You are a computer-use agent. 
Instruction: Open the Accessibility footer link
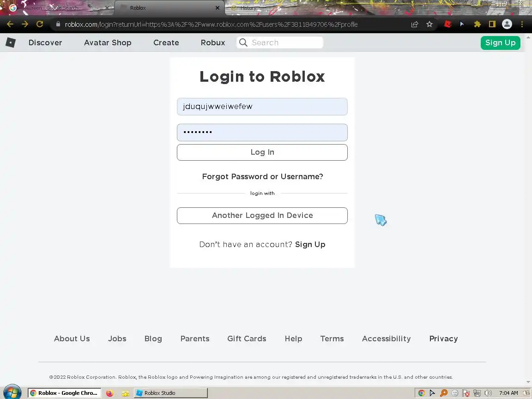tap(386, 339)
